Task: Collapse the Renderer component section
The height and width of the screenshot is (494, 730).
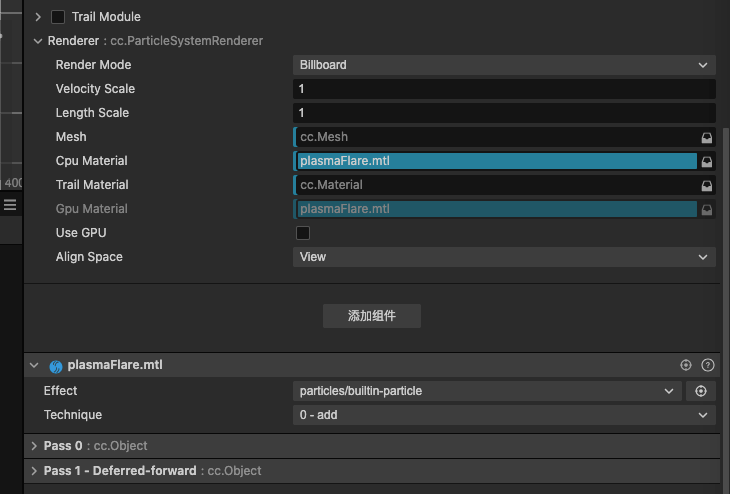Action: coord(38,41)
